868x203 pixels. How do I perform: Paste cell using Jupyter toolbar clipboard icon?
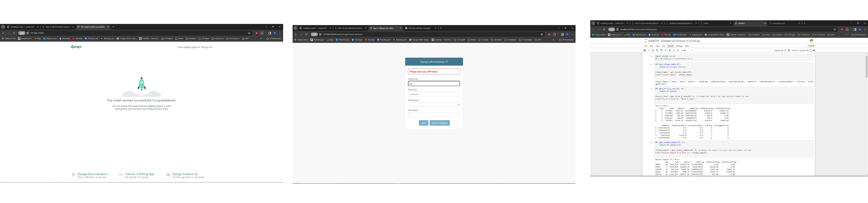(661, 50)
